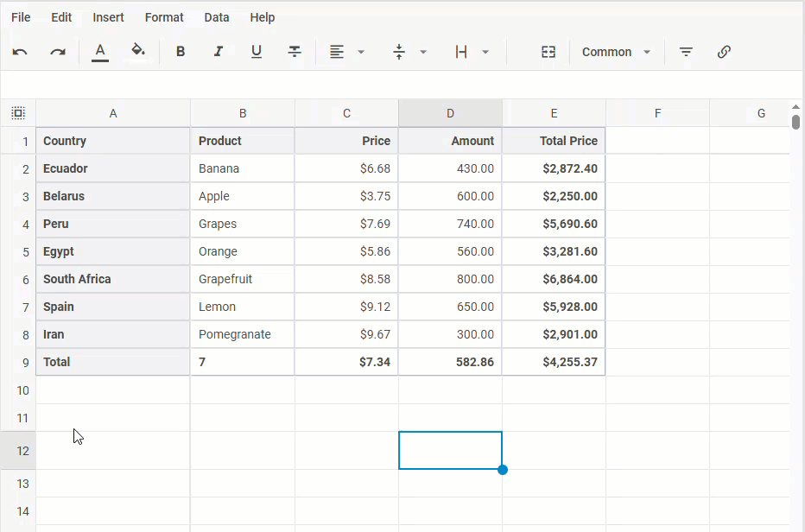Select the "Lemon" cell
The height and width of the screenshot is (532, 805).
tap(243, 307)
